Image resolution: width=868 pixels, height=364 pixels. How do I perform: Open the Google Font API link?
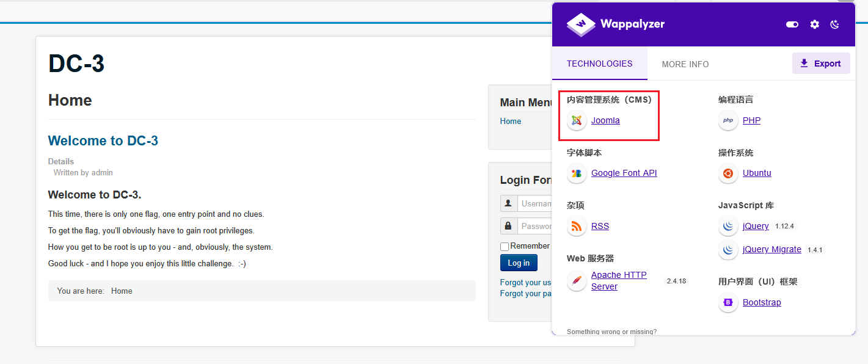(x=624, y=173)
